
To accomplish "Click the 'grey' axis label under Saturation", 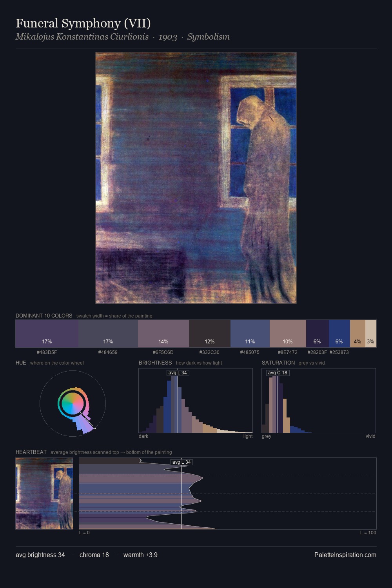I will click(x=267, y=436).
